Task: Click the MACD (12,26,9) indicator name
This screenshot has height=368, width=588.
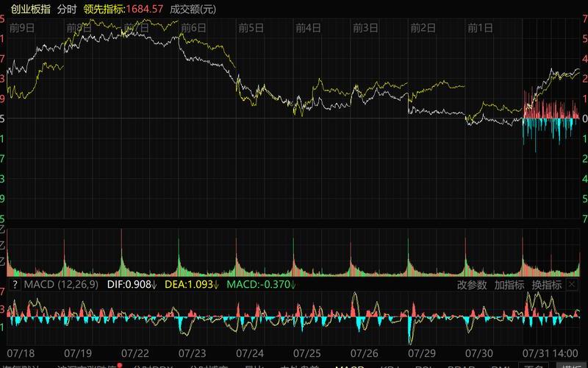Action: click(61, 284)
